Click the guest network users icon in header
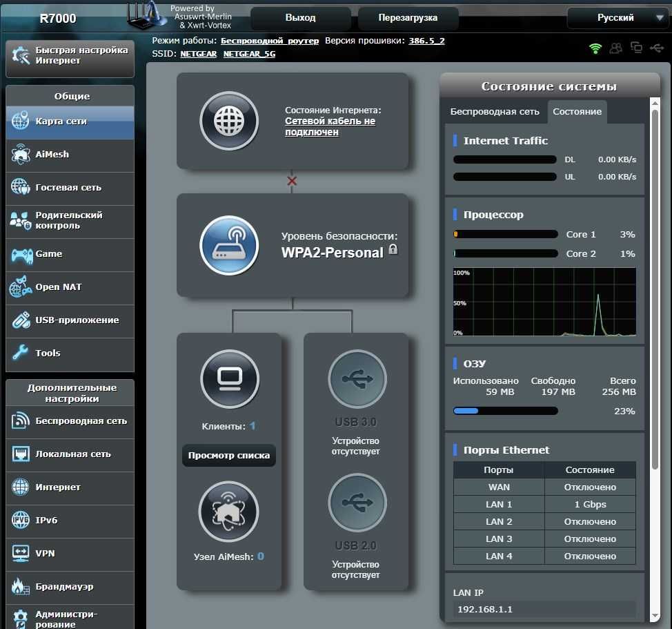The width and height of the screenshot is (672, 629). (616, 48)
